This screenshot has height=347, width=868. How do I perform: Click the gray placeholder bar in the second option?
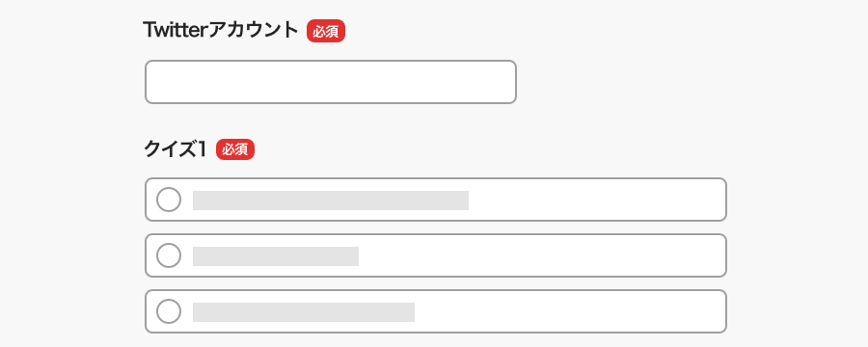coord(276,256)
